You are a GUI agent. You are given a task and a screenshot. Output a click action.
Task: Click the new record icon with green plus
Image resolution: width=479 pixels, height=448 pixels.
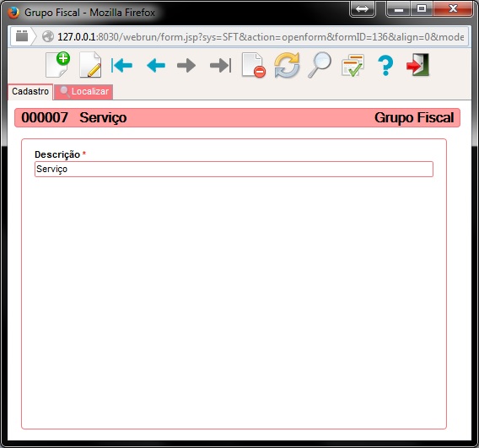[57, 64]
